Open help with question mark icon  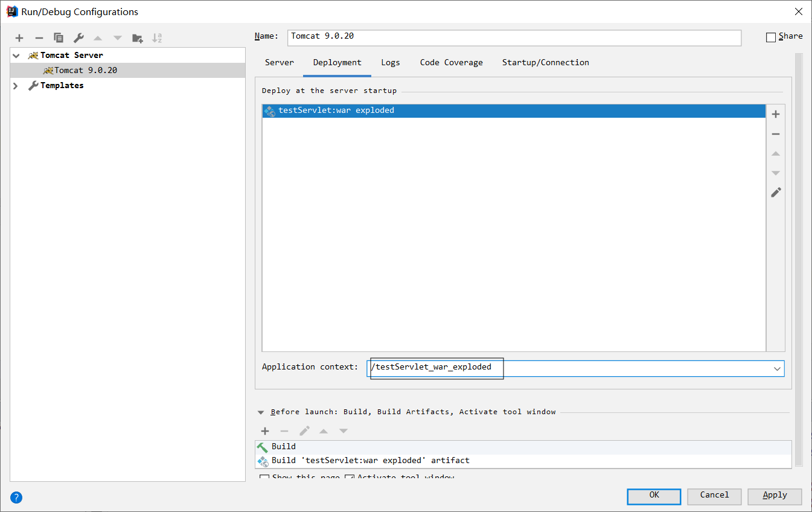(16, 498)
